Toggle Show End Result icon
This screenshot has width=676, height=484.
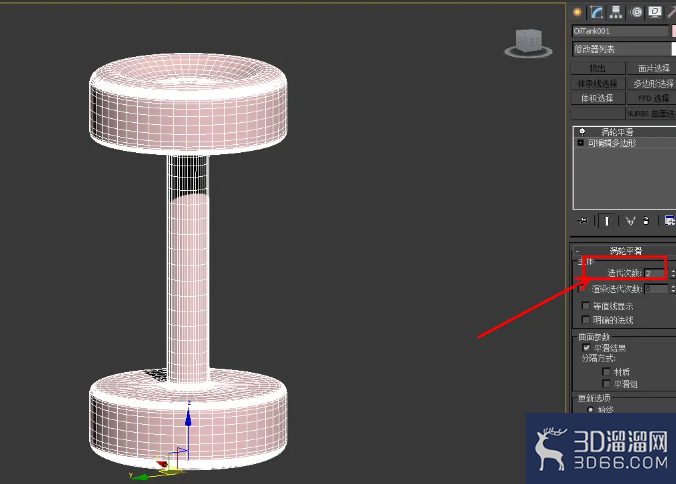(607, 221)
